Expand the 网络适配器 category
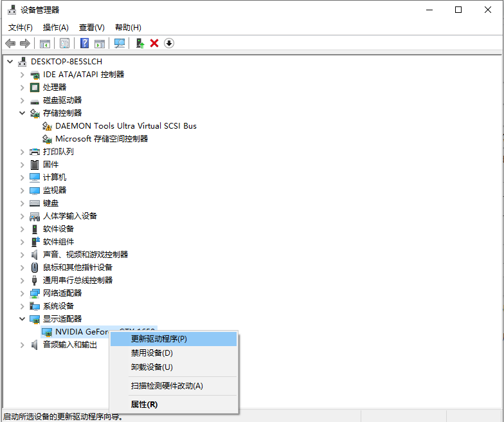The image size is (504, 422). (22, 293)
